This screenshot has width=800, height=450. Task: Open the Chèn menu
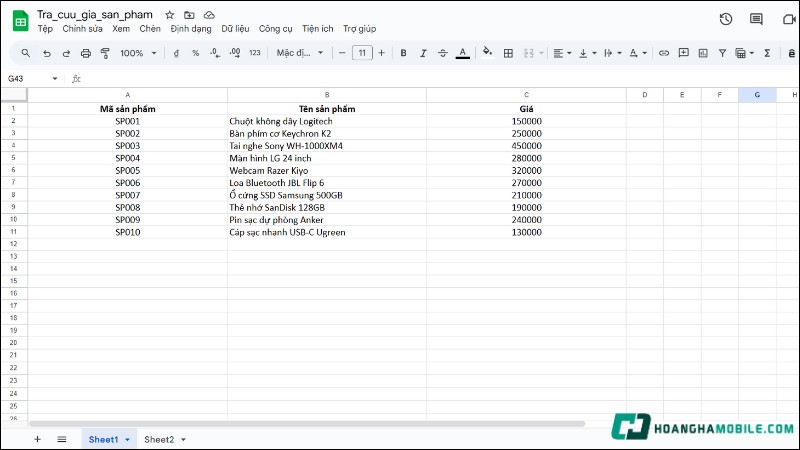[150, 29]
